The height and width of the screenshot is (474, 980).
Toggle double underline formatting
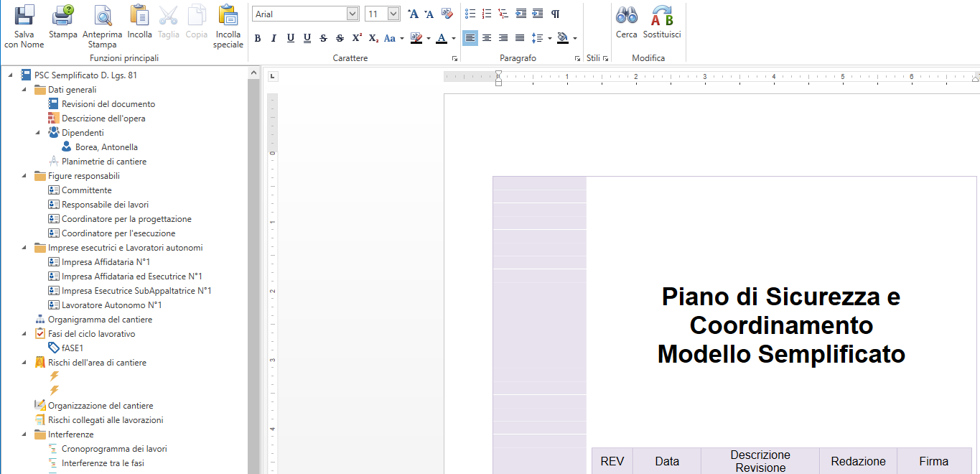pyautogui.click(x=307, y=38)
